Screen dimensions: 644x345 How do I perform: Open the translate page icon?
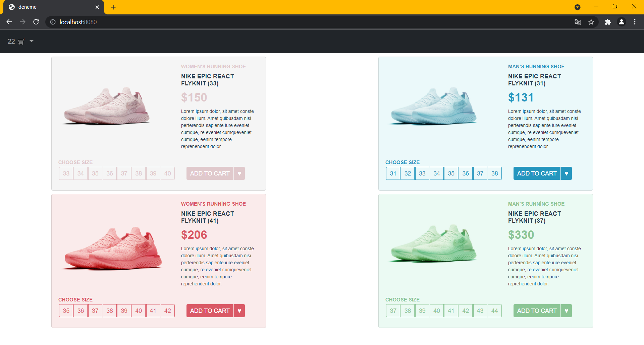[578, 22]
